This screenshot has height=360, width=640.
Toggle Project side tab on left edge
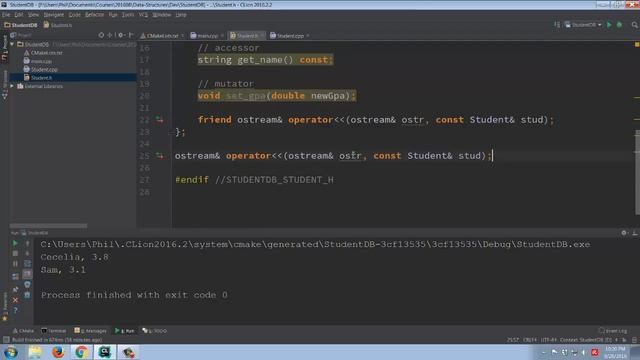[4, 48]
